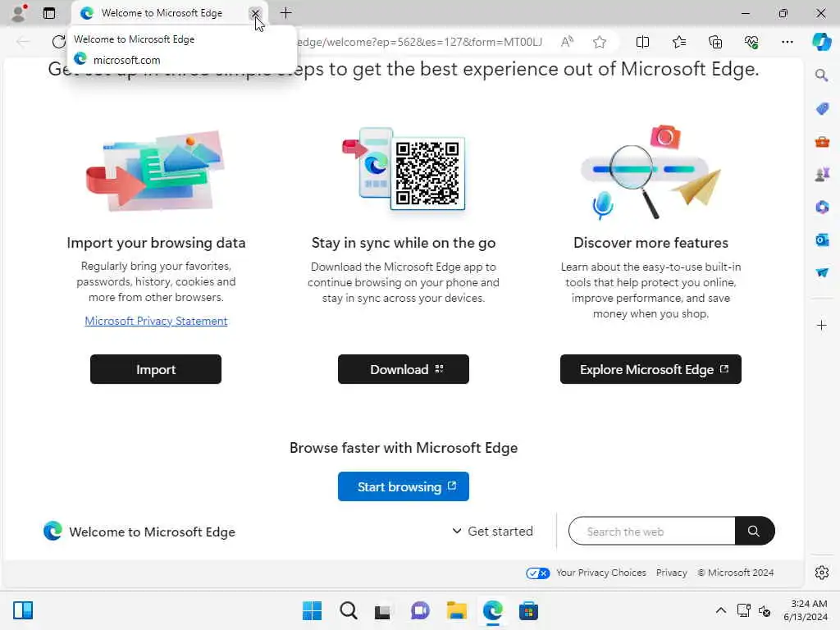
Task: Open Task View on taskbar
Action: 382,610
